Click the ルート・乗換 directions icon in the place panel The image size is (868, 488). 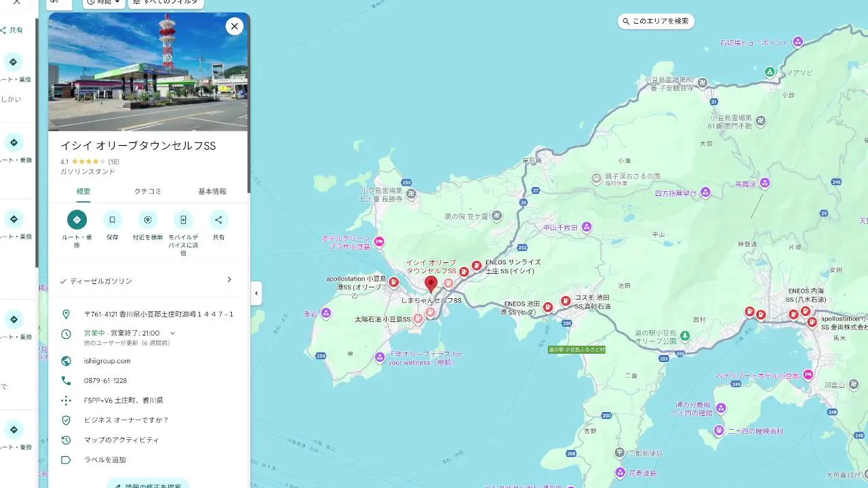(x=77, y=220)
